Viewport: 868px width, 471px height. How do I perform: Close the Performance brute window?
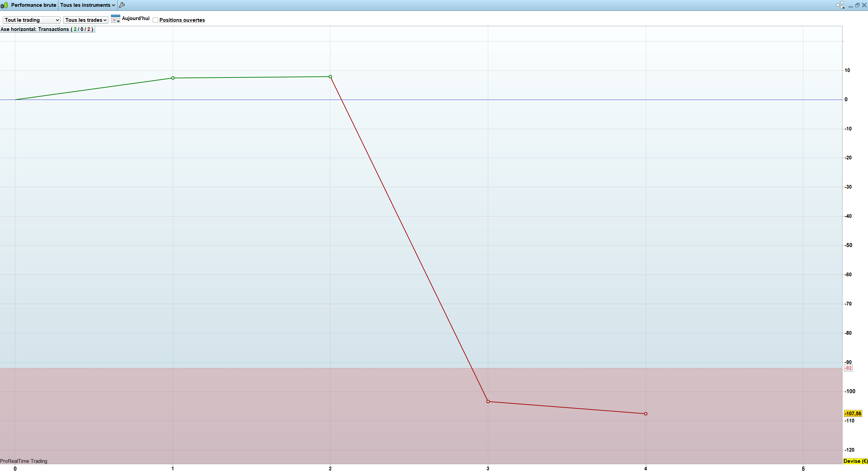(x=864, y=5)
